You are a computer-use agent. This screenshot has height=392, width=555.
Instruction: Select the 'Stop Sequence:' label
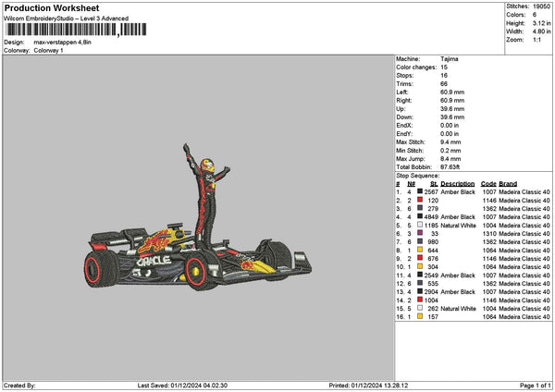pos(418,176)
